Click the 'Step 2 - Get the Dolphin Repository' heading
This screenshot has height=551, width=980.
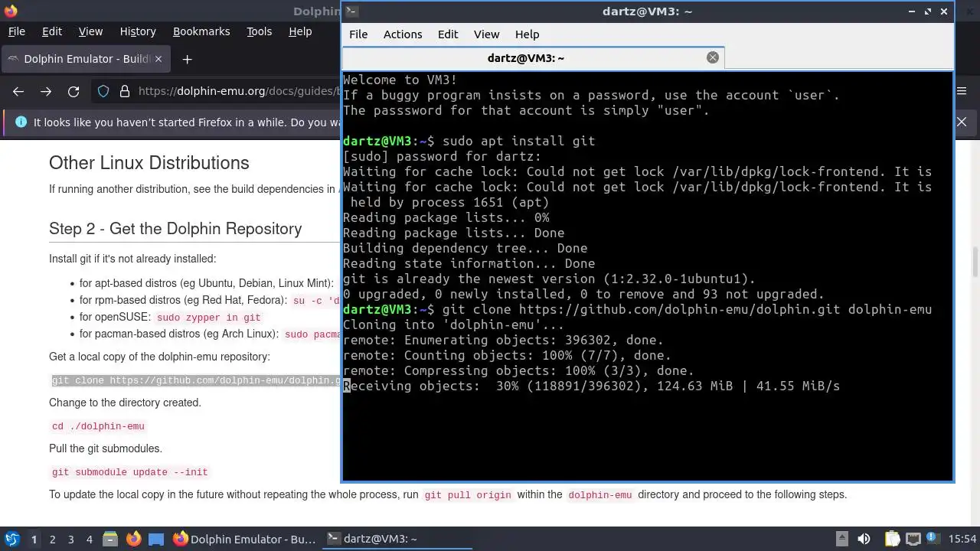click(x=175, y=228)
